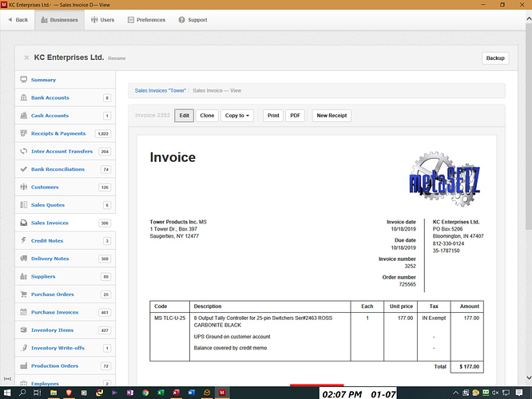This screenshot has width=532, height=399.
Task: Open Windows Start menu
Action: click(7, 393)
